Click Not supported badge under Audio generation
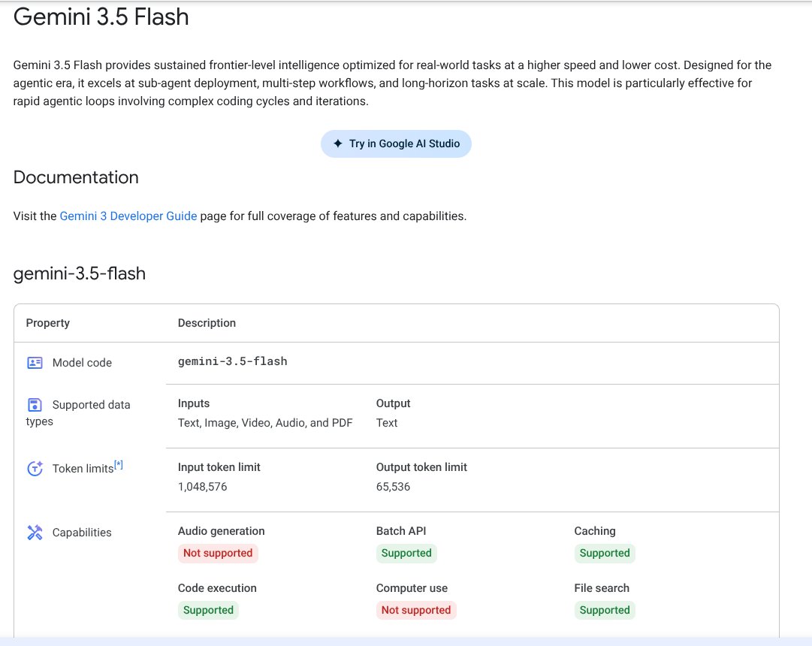 [218, 554]
